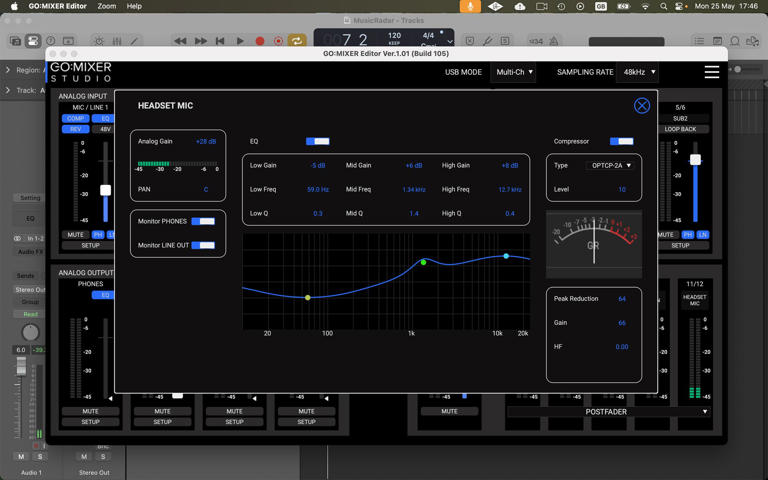This screenshot has height=480, width=768.
Task: Open the Library icon in Logic toolbar
Action: tap(15, 41)
